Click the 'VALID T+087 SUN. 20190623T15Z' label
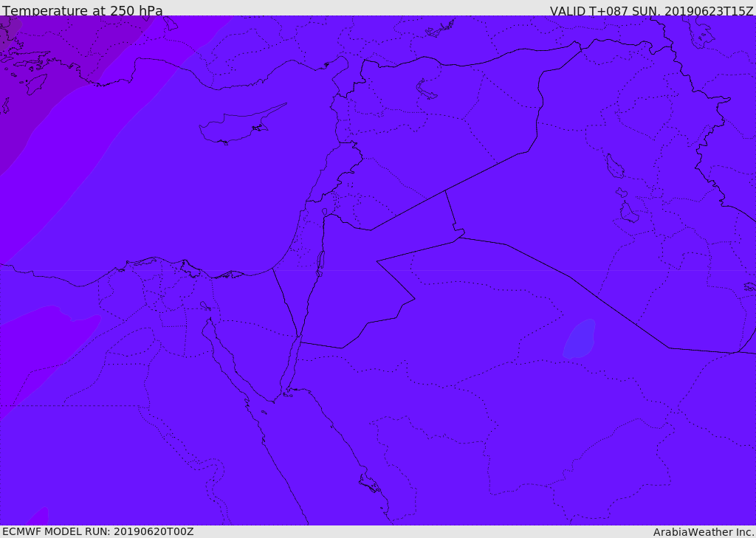The height and width of the screenshot is (538, 756). [x=651, y=10]
